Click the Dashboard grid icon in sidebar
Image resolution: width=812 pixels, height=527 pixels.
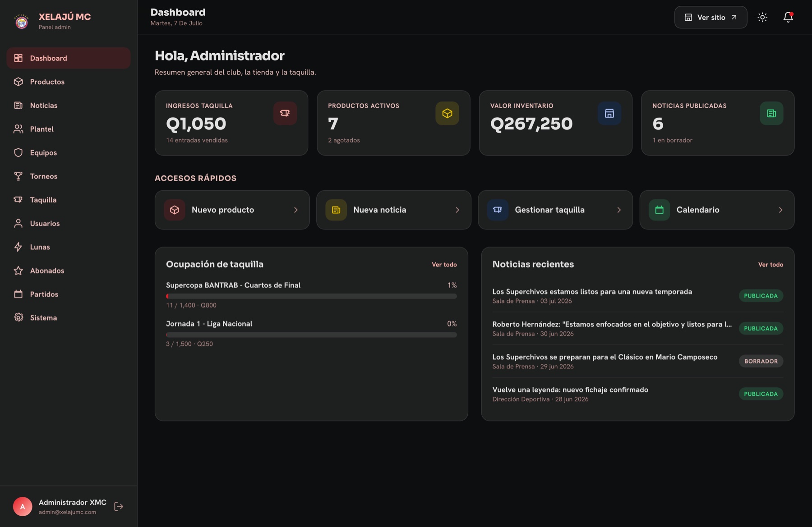(x=18, y=58)
